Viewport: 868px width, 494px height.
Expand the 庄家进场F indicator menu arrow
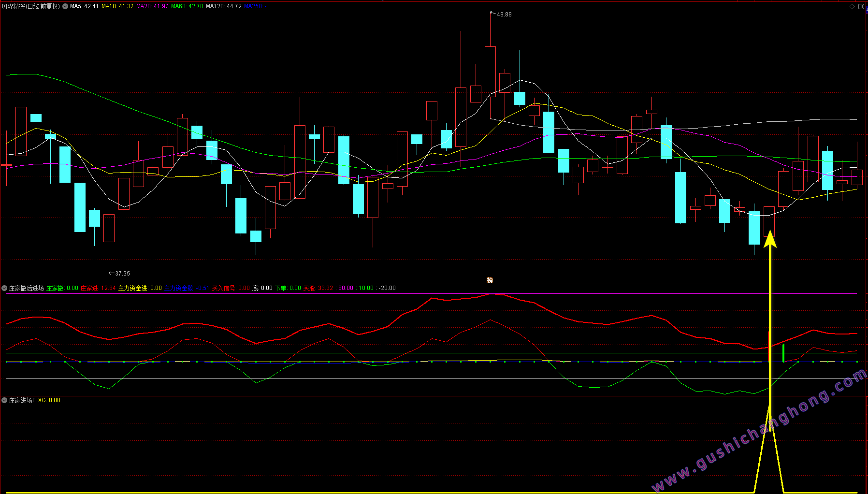point(4,400)
